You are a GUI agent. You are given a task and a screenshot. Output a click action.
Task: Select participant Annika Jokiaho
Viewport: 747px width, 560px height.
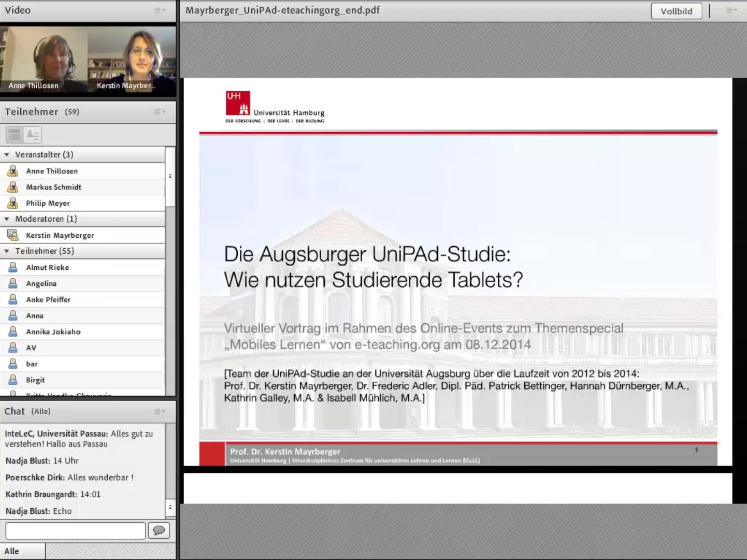click(x=83, y=332)
